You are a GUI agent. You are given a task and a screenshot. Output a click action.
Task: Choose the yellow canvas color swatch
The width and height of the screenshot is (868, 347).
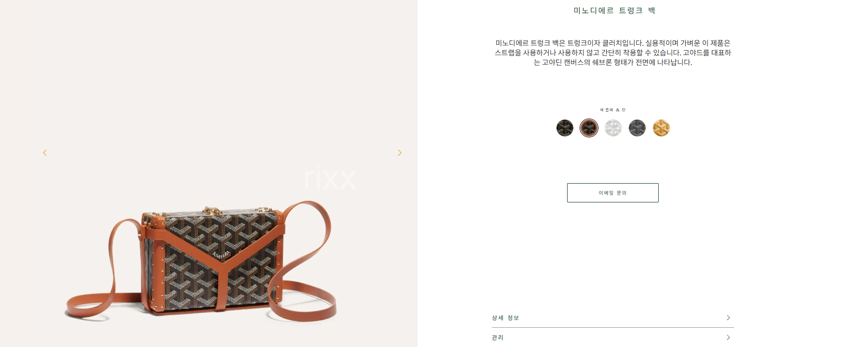661,128
